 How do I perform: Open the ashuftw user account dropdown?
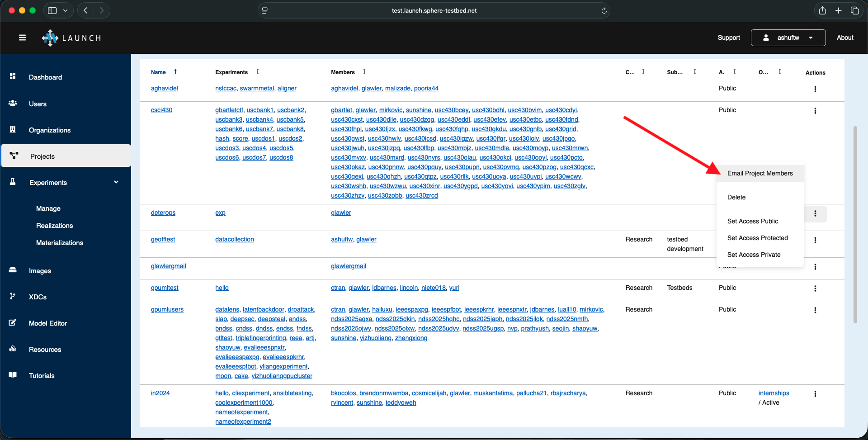(788, 38)
